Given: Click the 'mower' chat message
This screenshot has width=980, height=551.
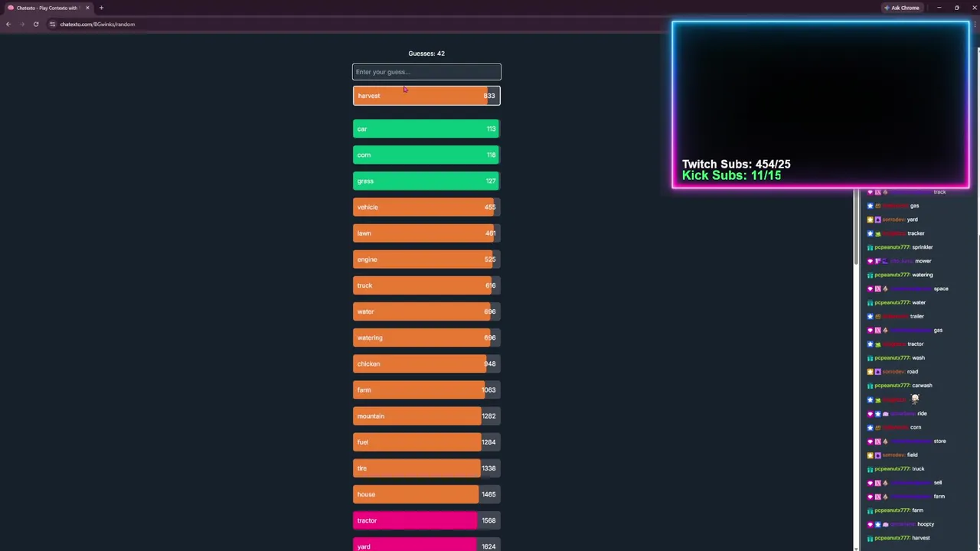Looking at the screenshot, I should coord(923,261).
